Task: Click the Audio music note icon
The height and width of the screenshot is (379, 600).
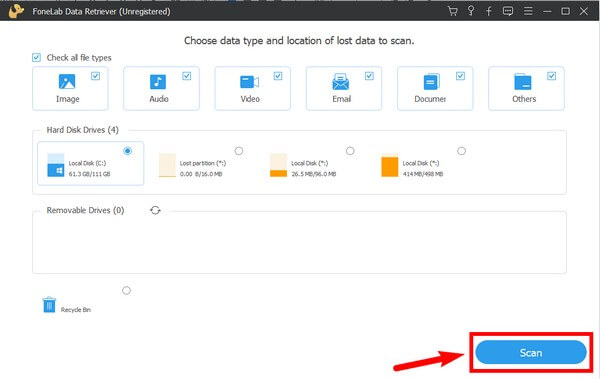Action: click(158, 82)
